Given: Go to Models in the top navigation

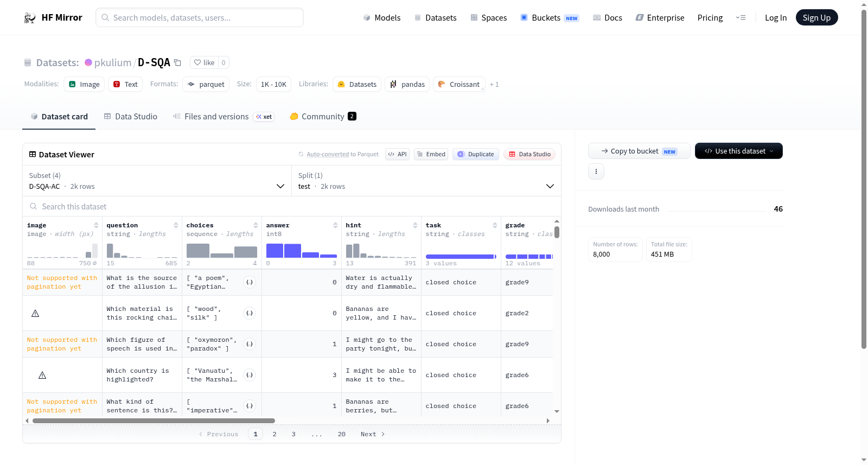Looking at the screenshot, I should (x=382, y=18).
